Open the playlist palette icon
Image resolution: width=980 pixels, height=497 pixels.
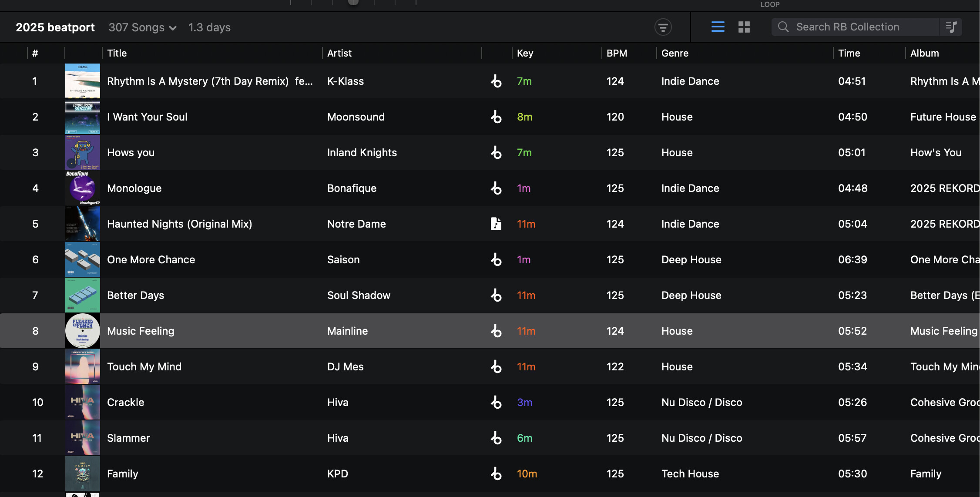tap(951, 27)
